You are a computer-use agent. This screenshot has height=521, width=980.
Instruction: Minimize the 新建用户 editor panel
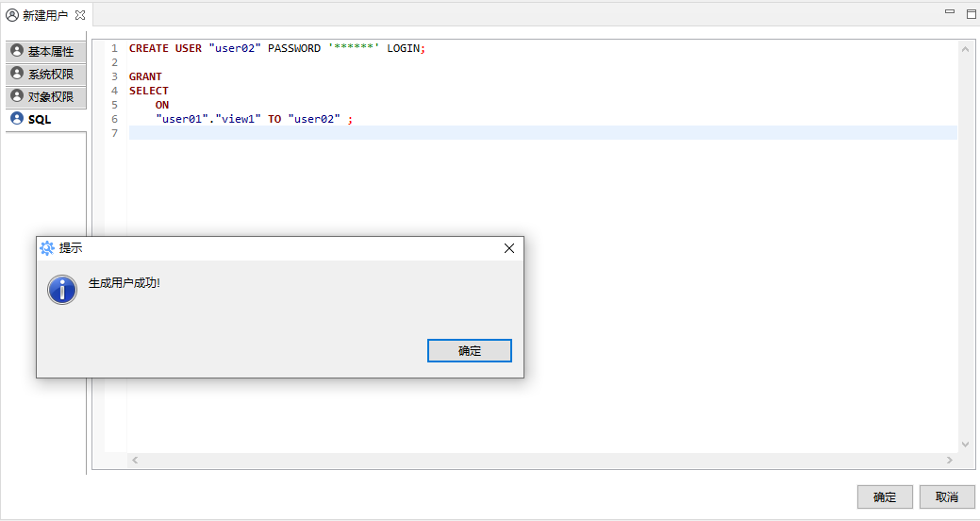point(950,13)
